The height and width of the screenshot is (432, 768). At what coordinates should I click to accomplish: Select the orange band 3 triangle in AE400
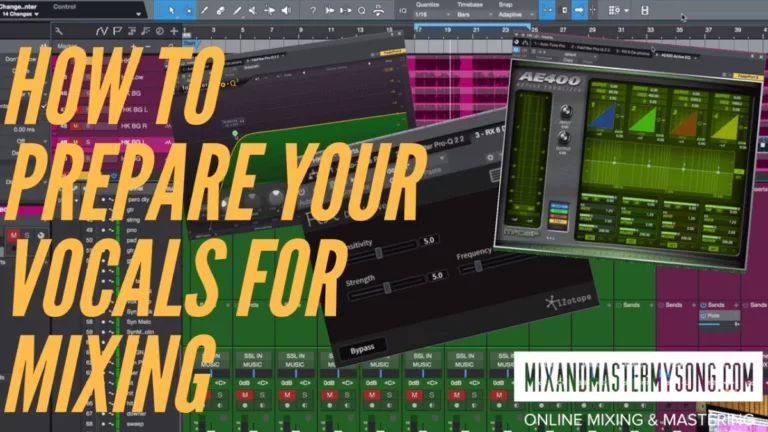[x=686, y=124]
